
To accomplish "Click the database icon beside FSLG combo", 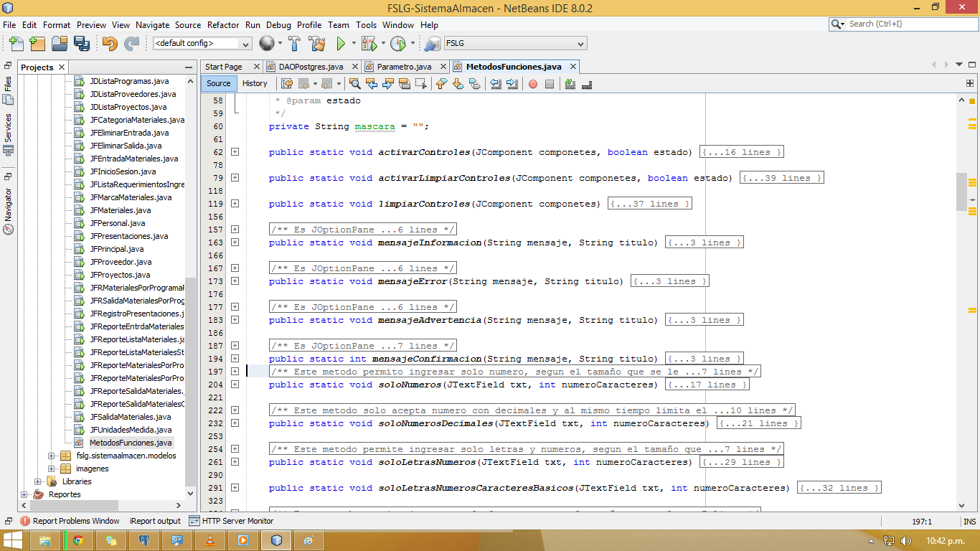I will click(433, 43).
